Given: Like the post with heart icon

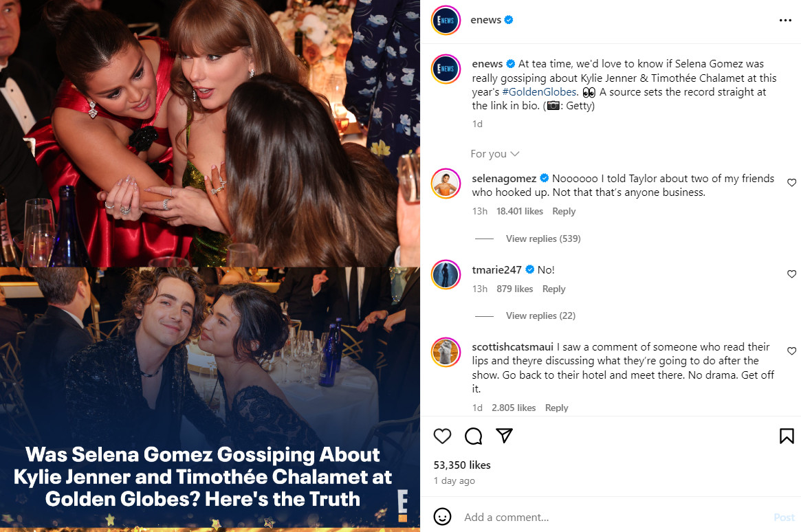Looking at the screenshot, I should 443,436.
